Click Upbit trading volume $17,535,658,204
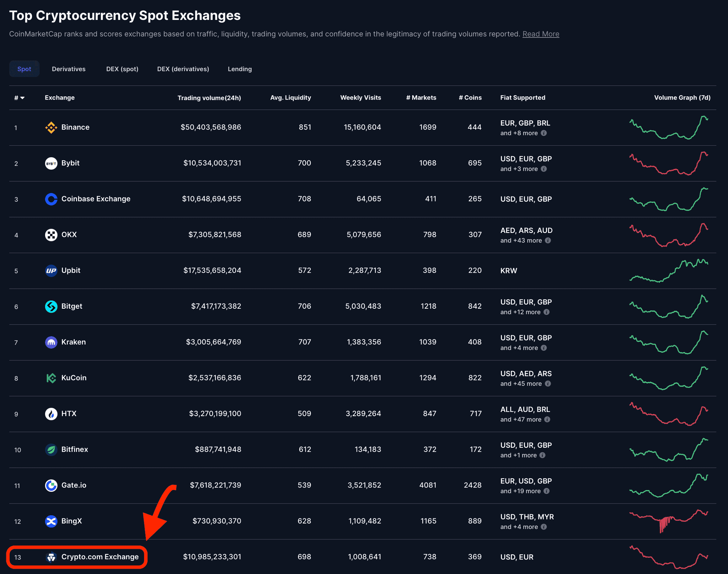The height and width of the screenshot is (574, 728). (x=212, y=271)
